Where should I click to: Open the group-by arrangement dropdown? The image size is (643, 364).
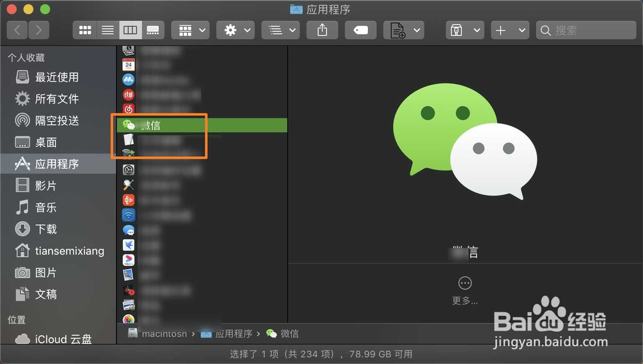[190, 30]
